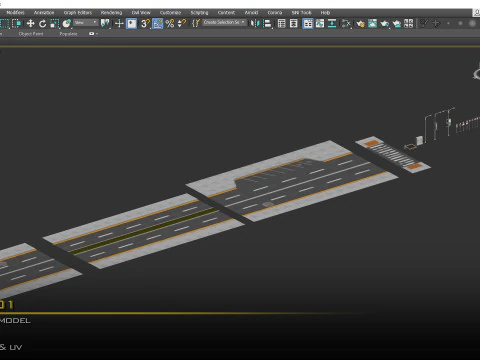Open the Create Selection Set dropdown
The height and width of the screenshot is (360, 480).
(224, 22)
